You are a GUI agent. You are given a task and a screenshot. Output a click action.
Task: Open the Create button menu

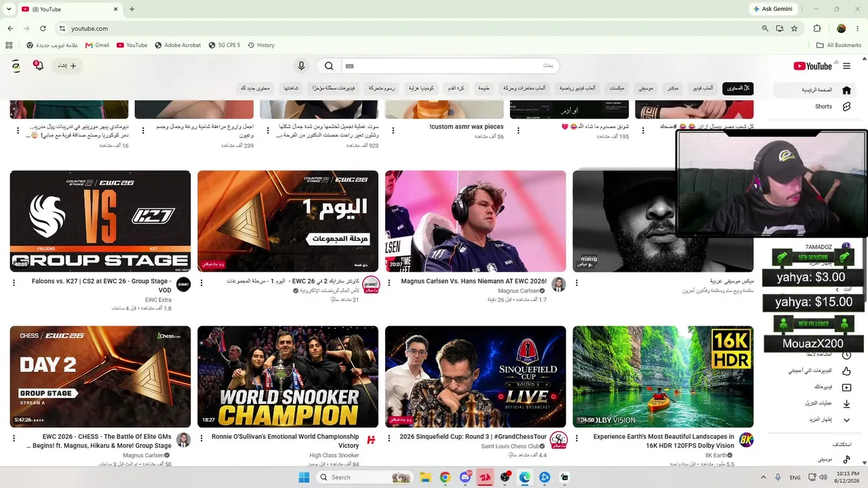pyautogui.click(x=66, y=66)
